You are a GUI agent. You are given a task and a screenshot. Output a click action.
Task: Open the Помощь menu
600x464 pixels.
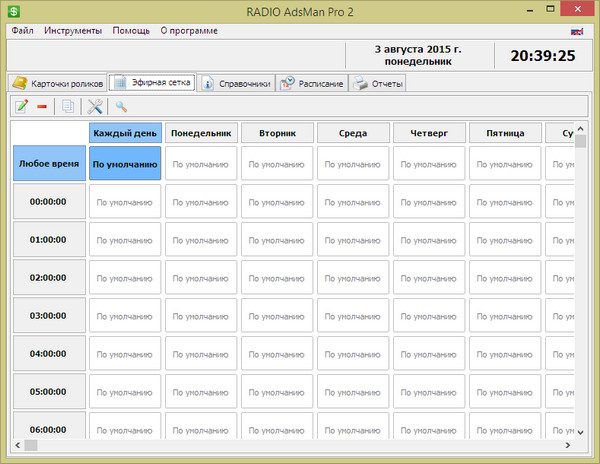[x=131, y=31]
